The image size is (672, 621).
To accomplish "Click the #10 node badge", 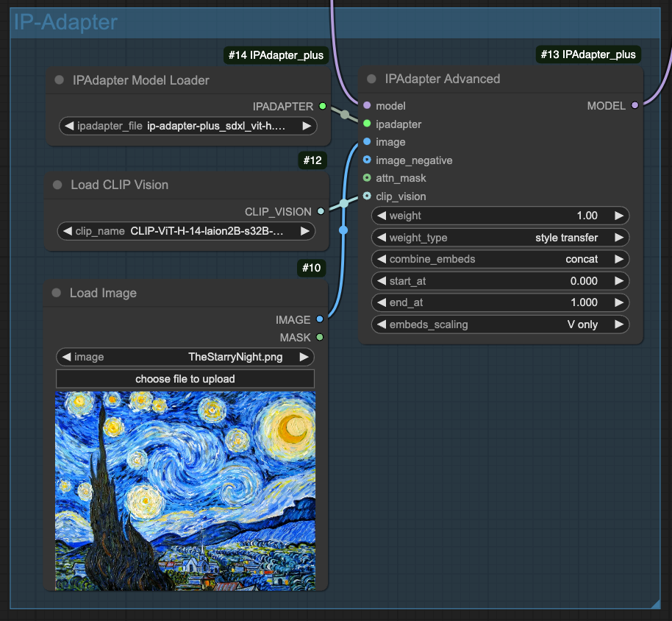I will click(312, 268).
